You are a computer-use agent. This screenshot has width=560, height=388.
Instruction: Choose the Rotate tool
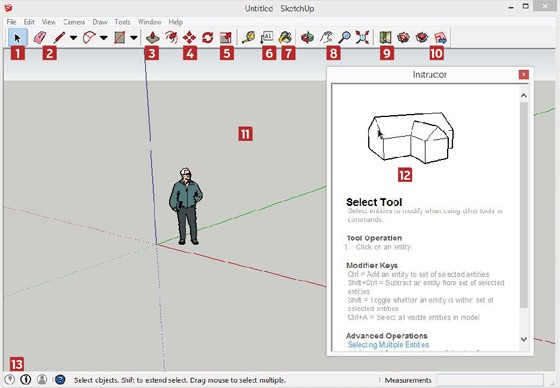(208, 37)
